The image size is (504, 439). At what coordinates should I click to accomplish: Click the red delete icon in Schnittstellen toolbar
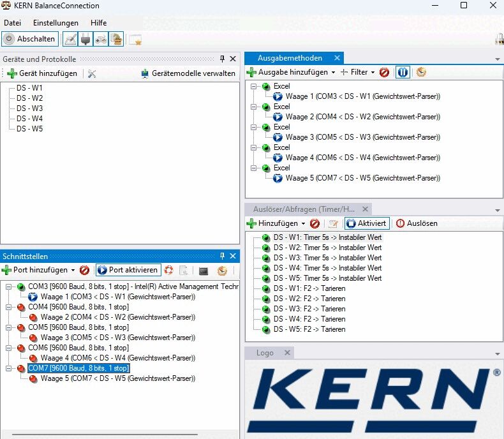coord(85,271)
